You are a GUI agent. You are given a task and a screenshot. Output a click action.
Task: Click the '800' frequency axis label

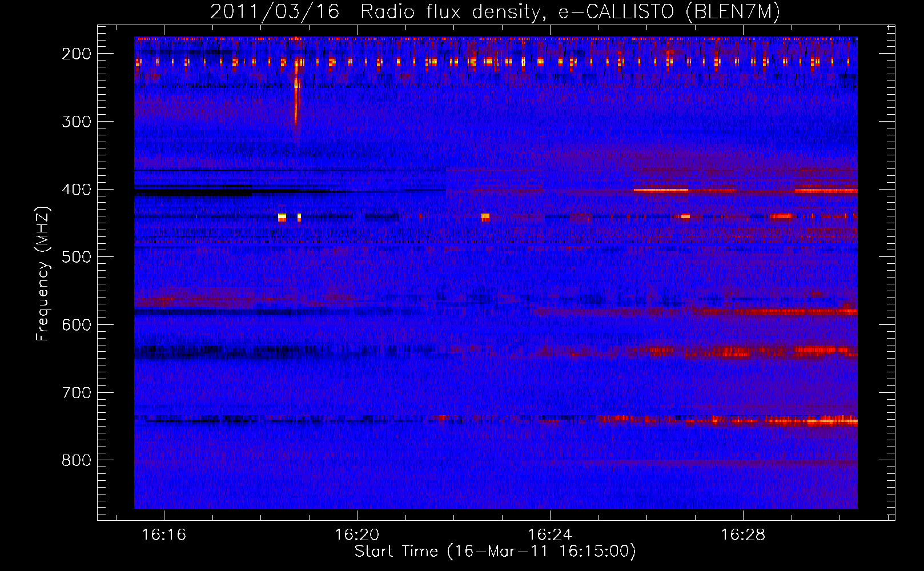click(x=77, y=460)
